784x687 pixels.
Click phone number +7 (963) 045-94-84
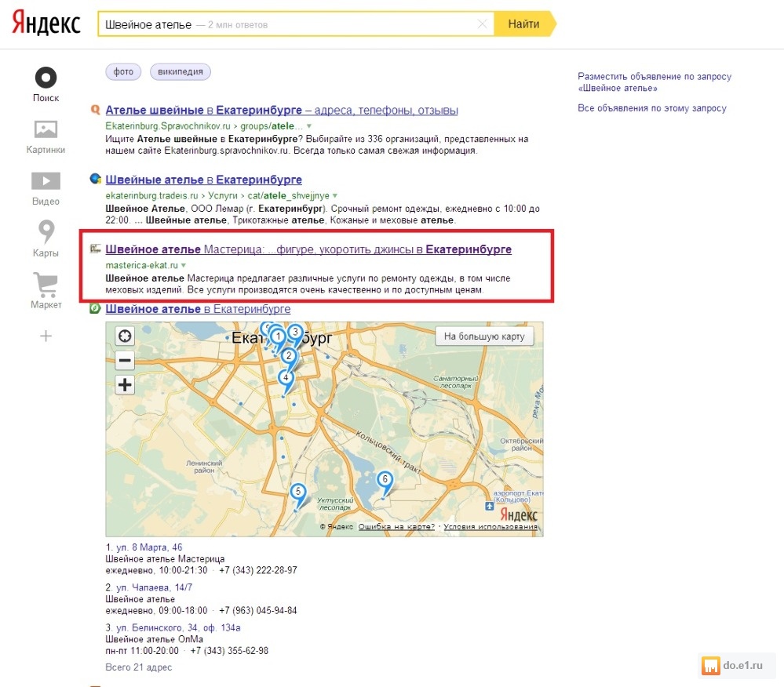pyautogui.click(x=258, y=610)
